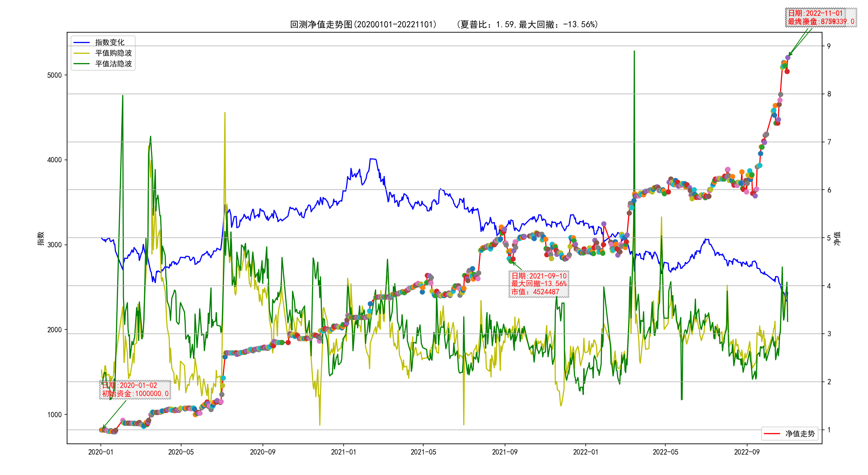Click the 3000 left y-axis tick label

[55, 245]
